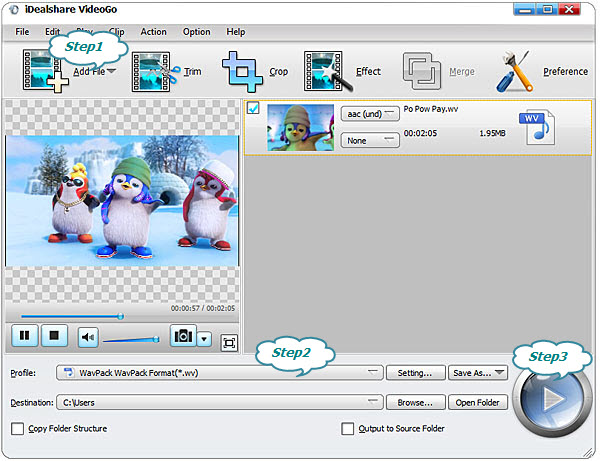Screen dimensions: 600x461
Task: Expand the snapshot options arrow
Action: (x=204, y=339)
